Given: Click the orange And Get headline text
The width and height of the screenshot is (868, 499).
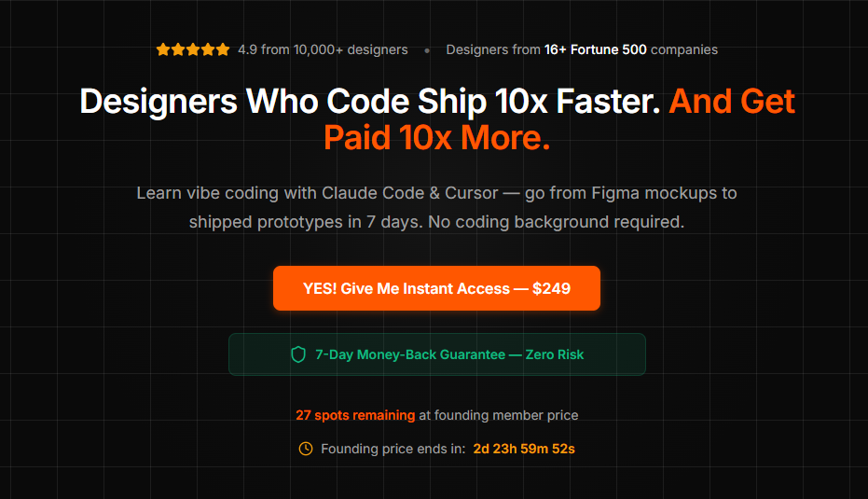Looking at the screenshot, I should [x=732, y=102].
